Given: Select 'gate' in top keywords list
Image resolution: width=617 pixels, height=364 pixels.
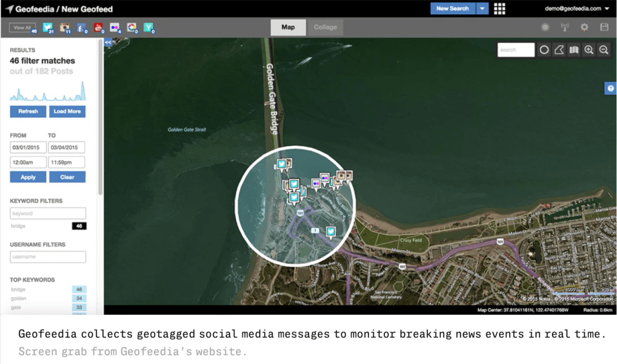Looking at the screenshot, I should tap(48, 307).
